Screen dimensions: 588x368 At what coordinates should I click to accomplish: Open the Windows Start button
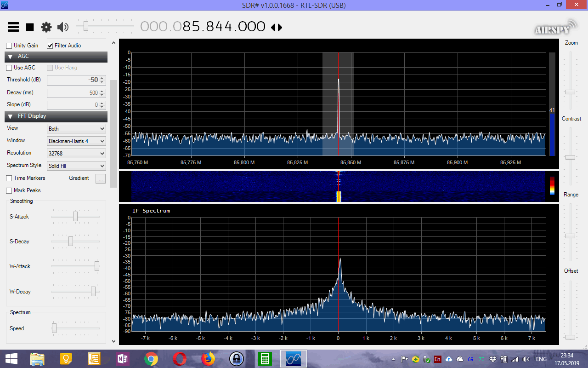click(11, 359)
